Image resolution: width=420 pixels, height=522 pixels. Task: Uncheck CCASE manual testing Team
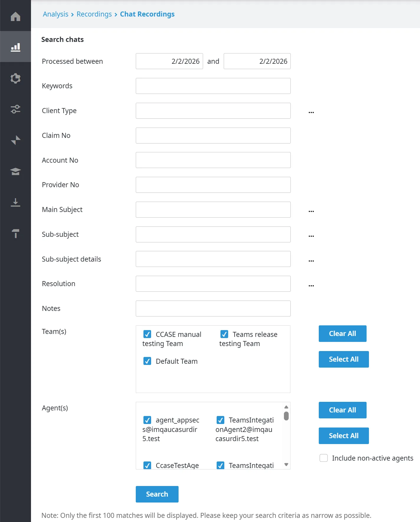(147, 334)
